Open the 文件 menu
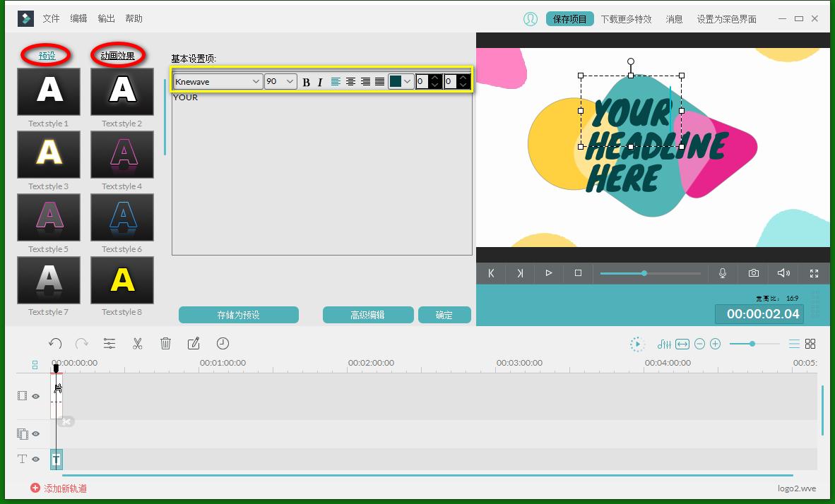The image size is (835, 504). (51, 18)
